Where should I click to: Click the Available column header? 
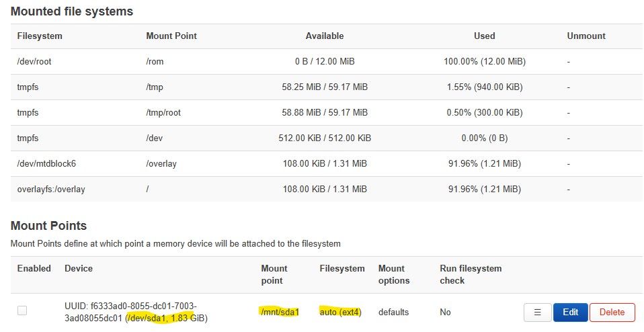point(325,36)
